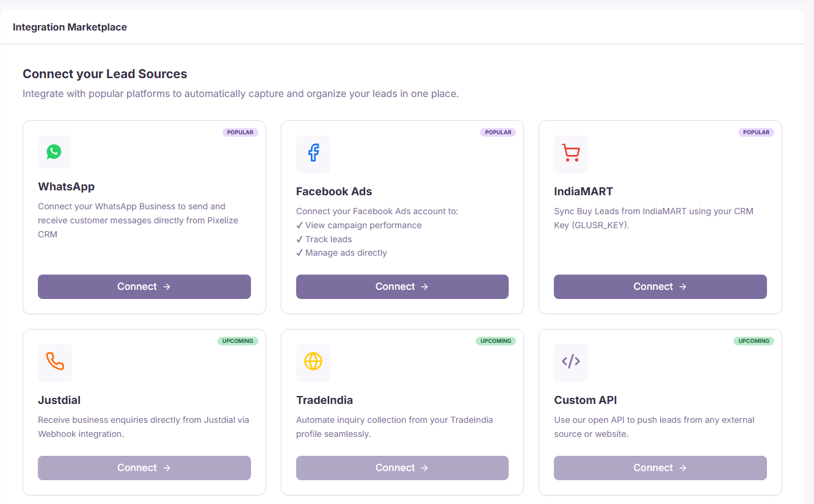Click the View campaign performance line
The width and height of the screenshot is (814, 504).
(359, 225)
